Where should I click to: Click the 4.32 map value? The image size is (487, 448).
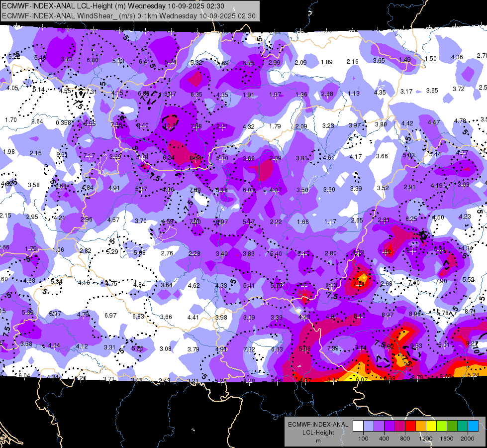point(248,127)
